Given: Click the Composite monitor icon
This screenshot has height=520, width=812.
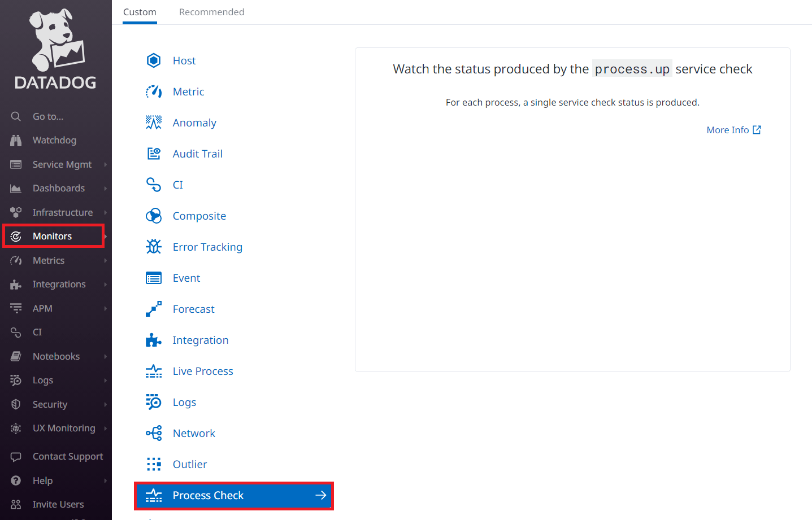Looking at the screenshot, I should pos(154,216).
